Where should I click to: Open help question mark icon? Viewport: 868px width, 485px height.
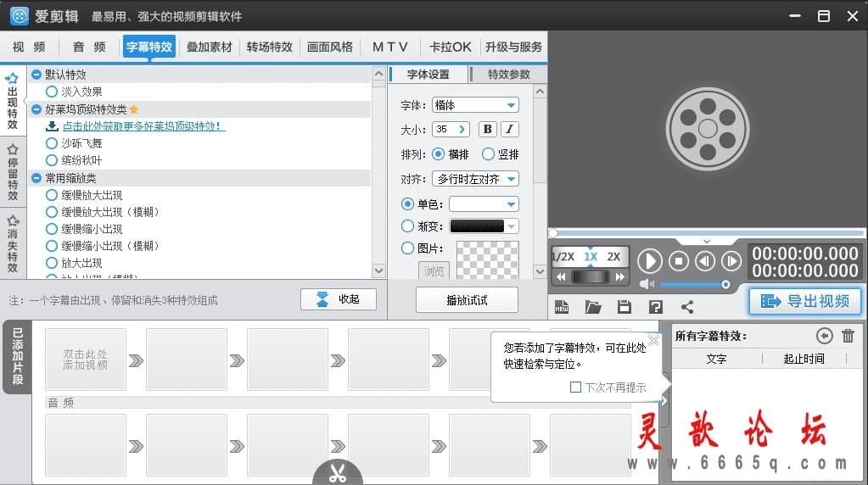(x=655, y=307)
